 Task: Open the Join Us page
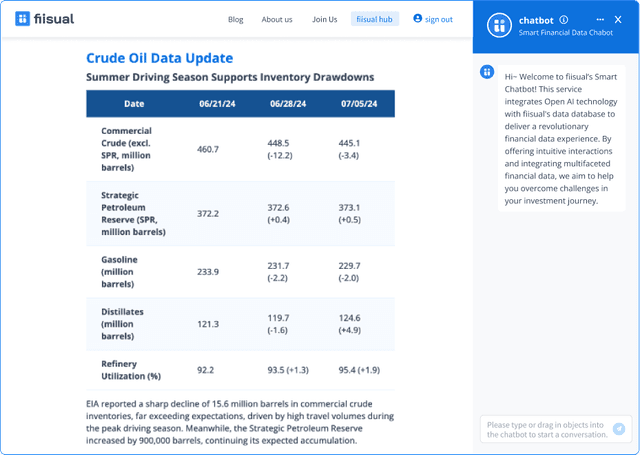click(324, 19)
